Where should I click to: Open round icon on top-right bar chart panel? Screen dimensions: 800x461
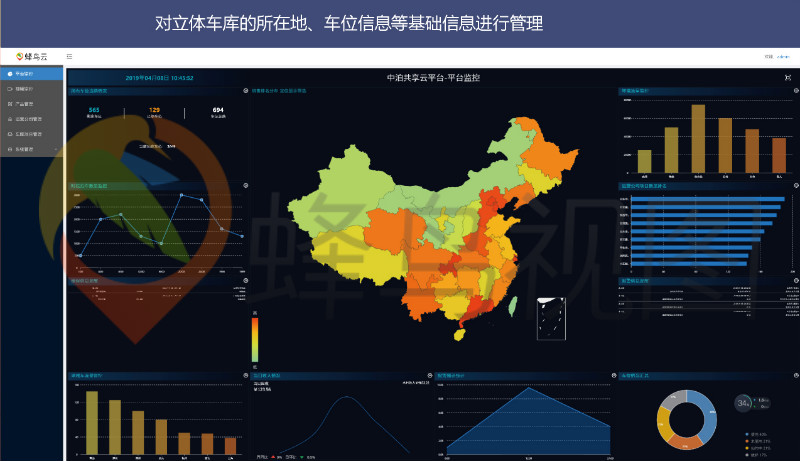coord(796,91)
